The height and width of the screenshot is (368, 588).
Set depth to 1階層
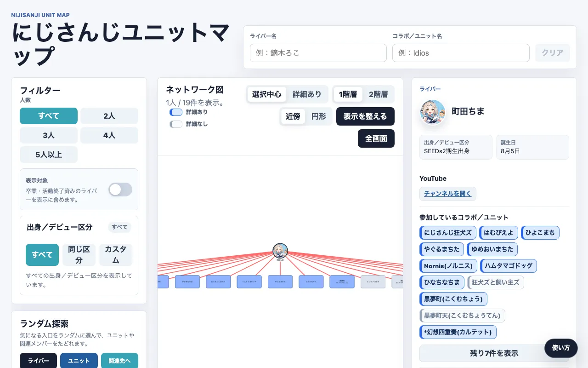click(348, 94)
